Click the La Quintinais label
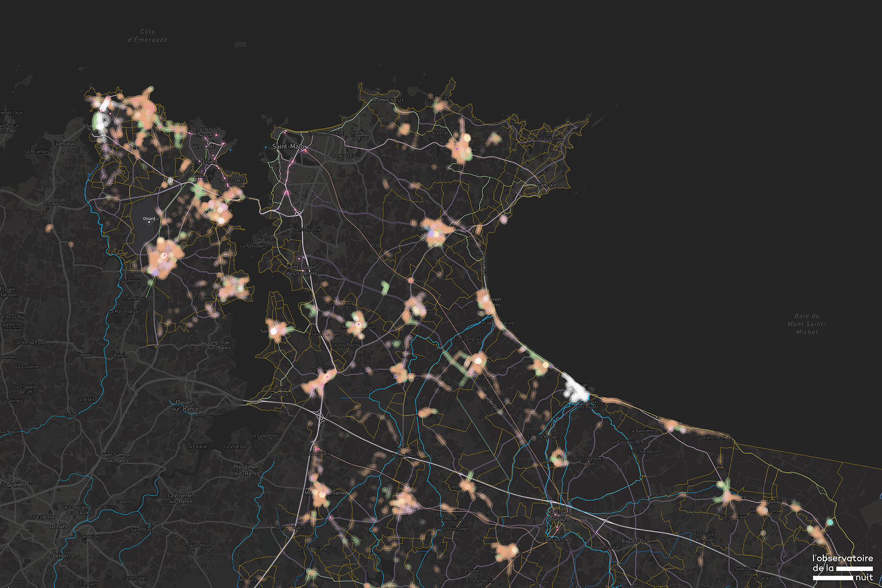This screenshot has height=588, width=882. point(128,281)
